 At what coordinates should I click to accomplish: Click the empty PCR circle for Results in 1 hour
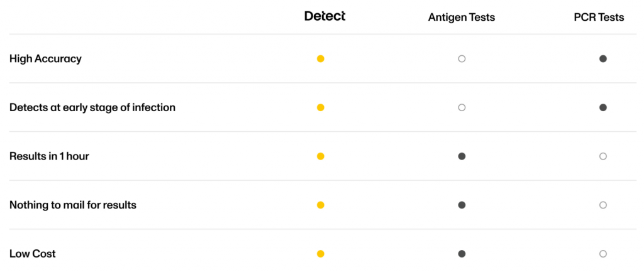[x=603, y=156]
